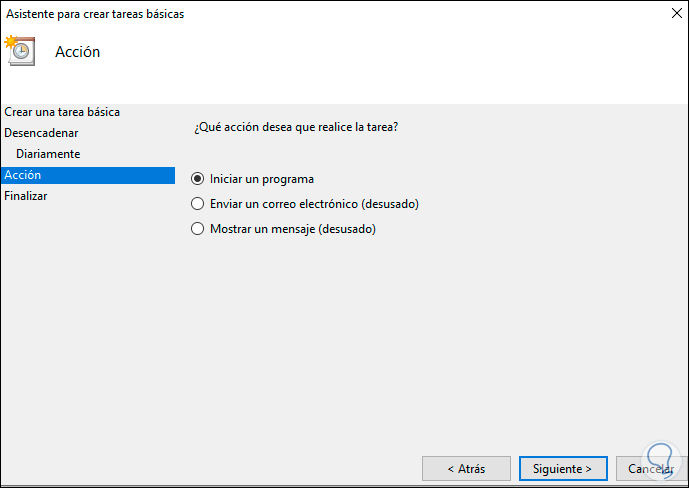The height and width of the screenshot is (488, 689).
Task: Click the window title 'Asistente para crear tareas básicas'
Action: coord(94,15)
